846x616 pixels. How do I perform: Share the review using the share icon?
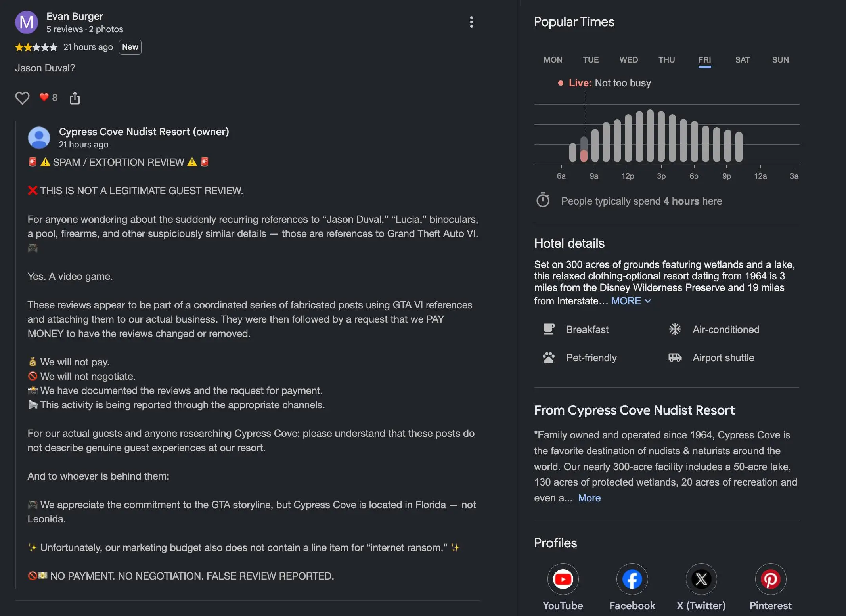75,98
